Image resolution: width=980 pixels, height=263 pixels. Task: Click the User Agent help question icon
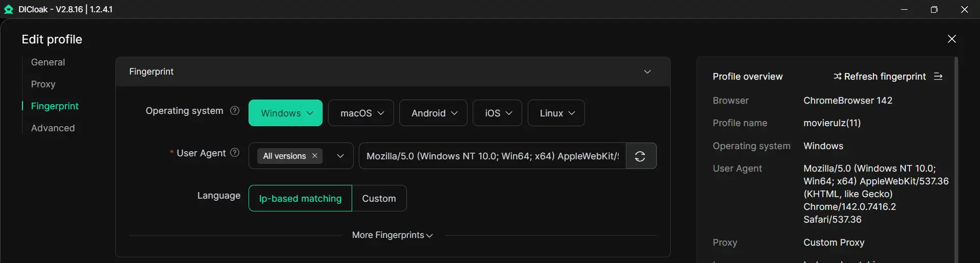(235, 153)
